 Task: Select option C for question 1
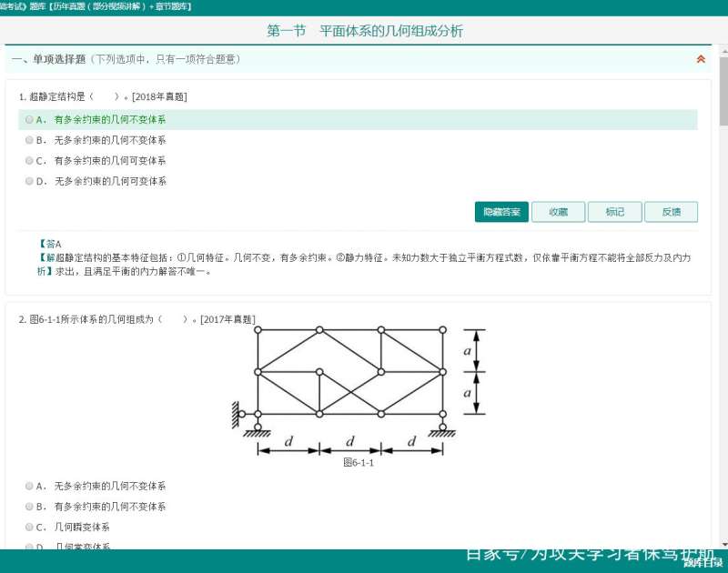28,160
